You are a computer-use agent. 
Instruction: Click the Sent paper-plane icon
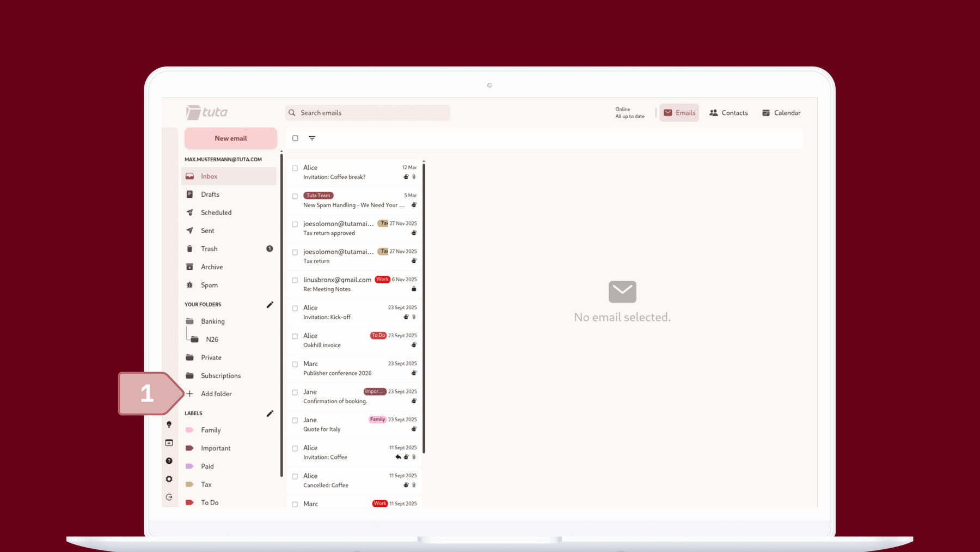[x=189, y=230]
